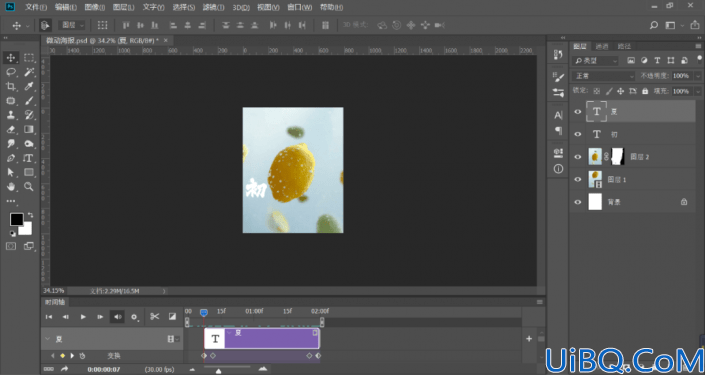Toggle auto-select checkbox in options bar
Viewport: 705px width, 375px height.
click(45, 25)
